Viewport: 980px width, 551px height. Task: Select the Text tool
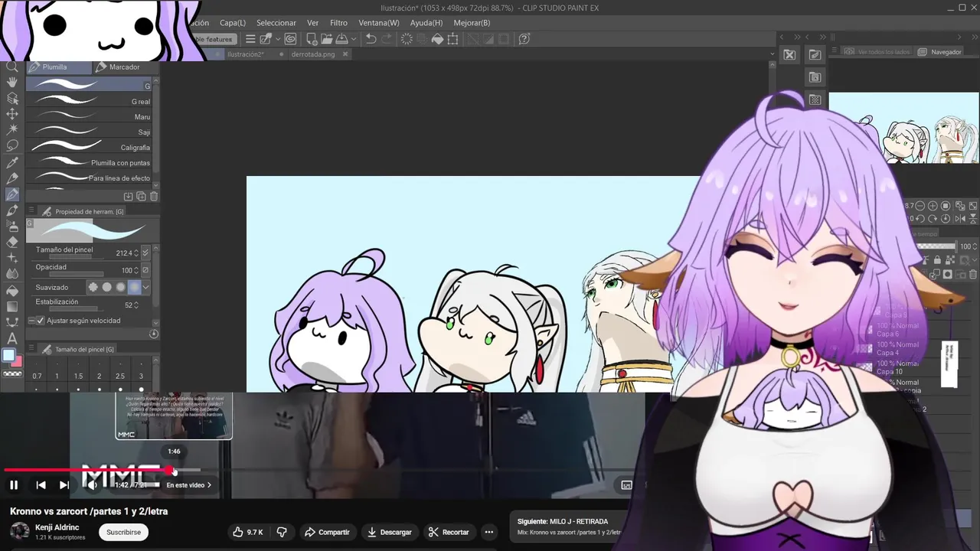click(x=12, y=338)
